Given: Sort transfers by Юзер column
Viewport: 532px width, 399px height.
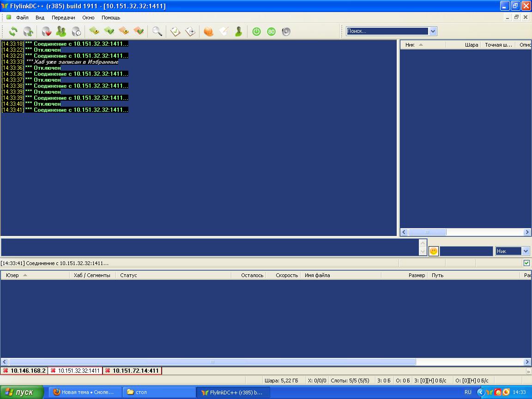Looking at the screenshot, I should coord(35,275).
